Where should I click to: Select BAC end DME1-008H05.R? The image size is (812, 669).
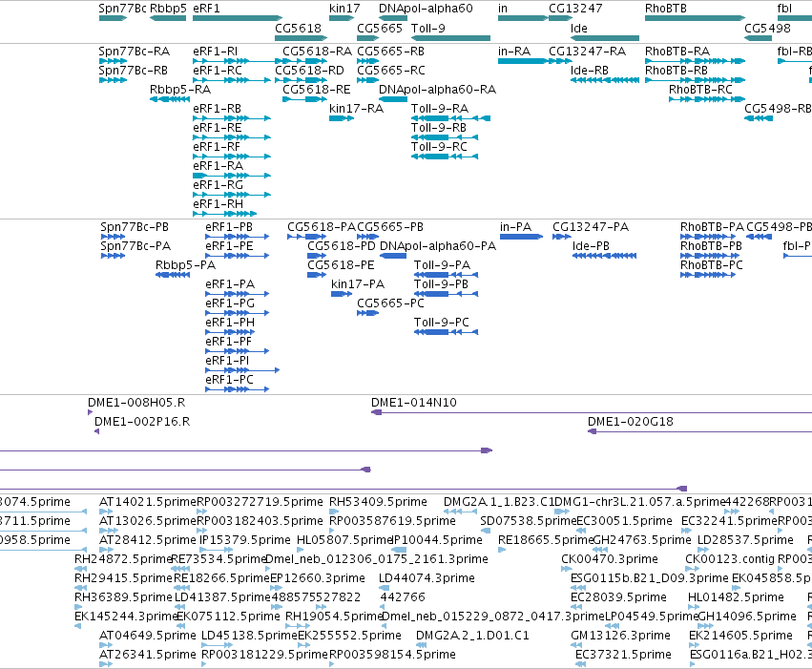tap(136, 403)
